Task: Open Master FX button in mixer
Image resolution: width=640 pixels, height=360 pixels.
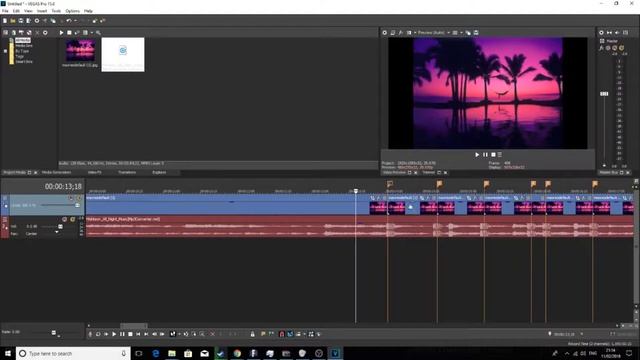Action: point(602,48)
